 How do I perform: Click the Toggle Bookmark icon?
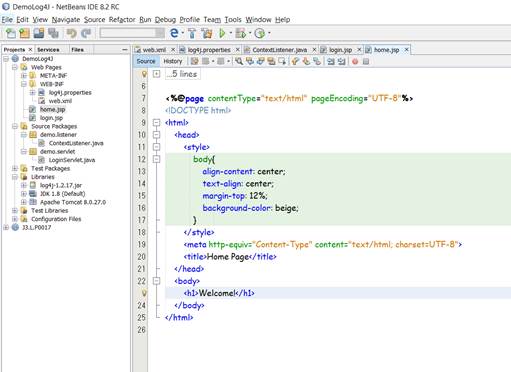pyautogui.click(x=317, y=61)
